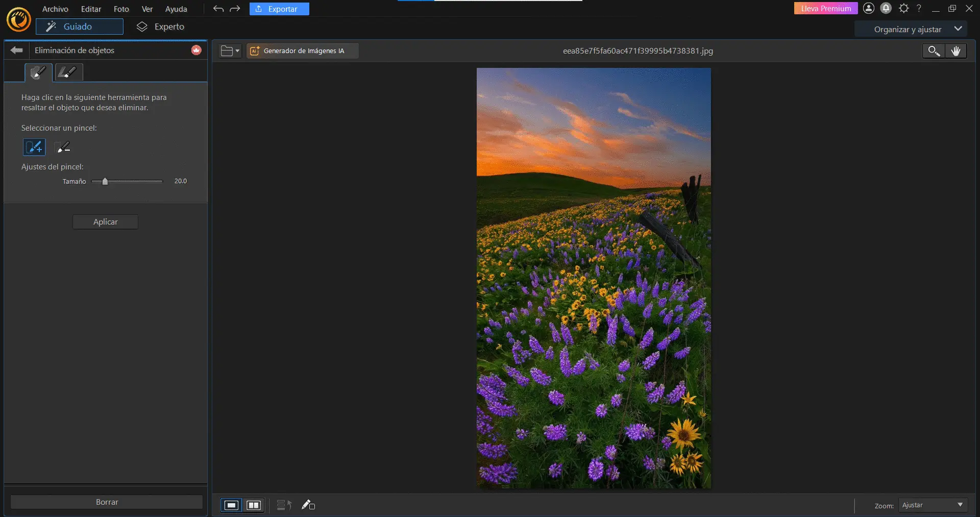This screenshot has width=980, height=517.
Task: Select the magnifier zoom tool
Action: [934, 51]
